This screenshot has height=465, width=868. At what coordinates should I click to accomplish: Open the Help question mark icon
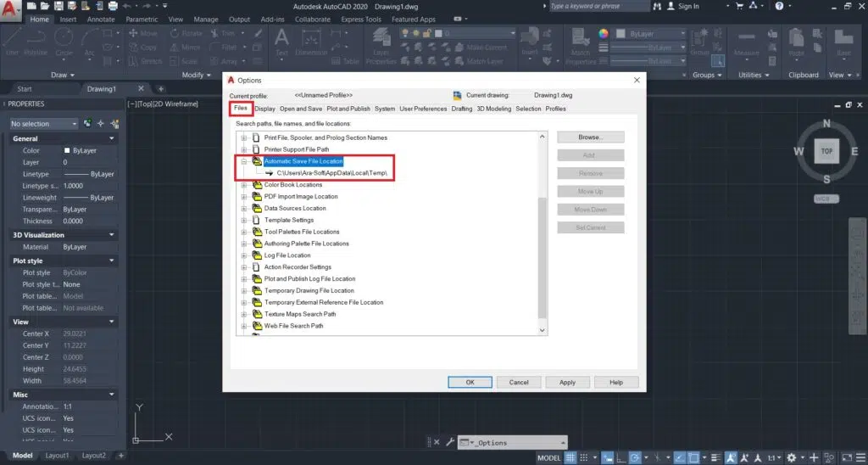point(779,6)
